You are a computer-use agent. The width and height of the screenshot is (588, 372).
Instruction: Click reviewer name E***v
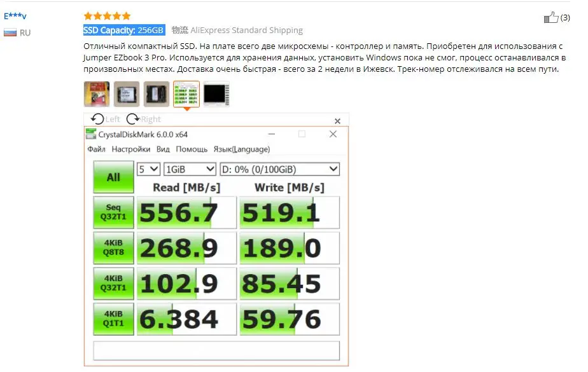(15, 16)
